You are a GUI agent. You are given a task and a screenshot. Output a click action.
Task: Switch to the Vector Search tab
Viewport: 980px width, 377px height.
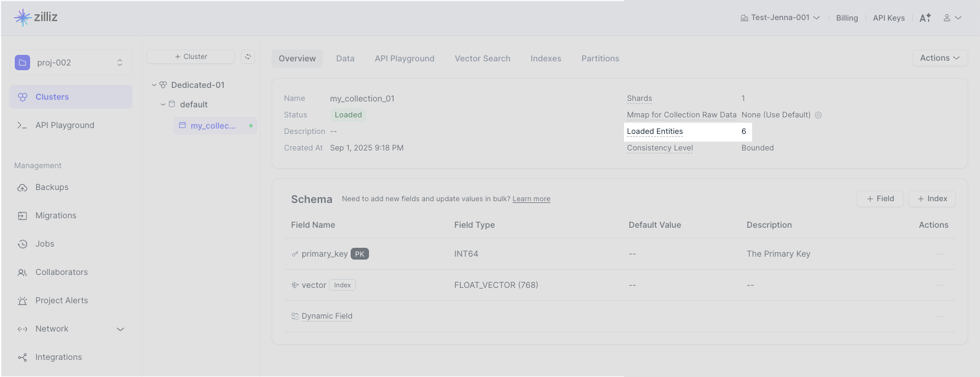tap(482, 58)
